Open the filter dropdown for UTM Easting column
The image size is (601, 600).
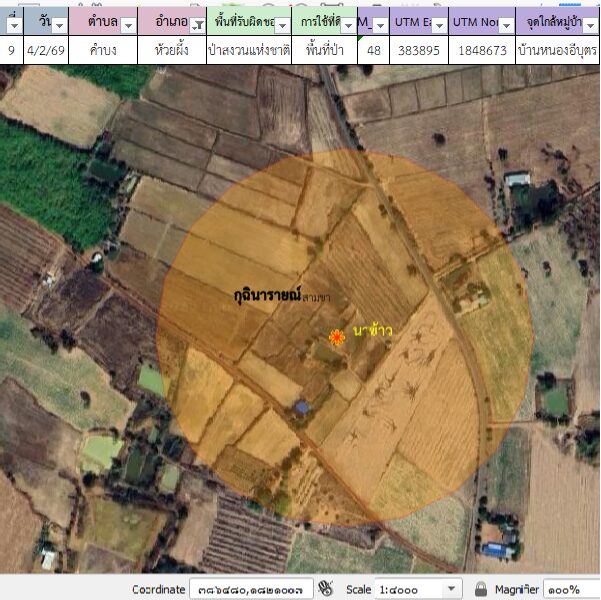click(x=438, y=24)
